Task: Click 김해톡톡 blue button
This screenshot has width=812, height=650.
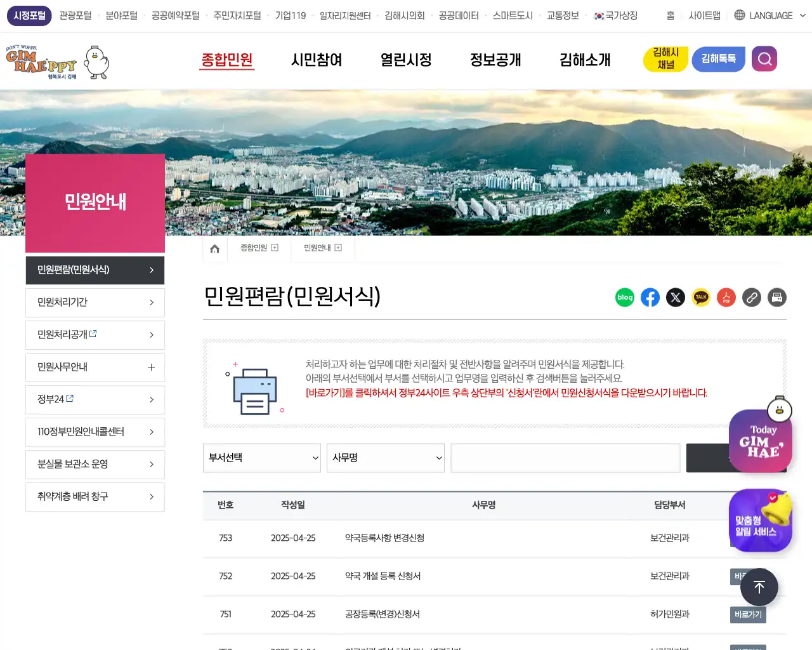Action: pos(719,59)
